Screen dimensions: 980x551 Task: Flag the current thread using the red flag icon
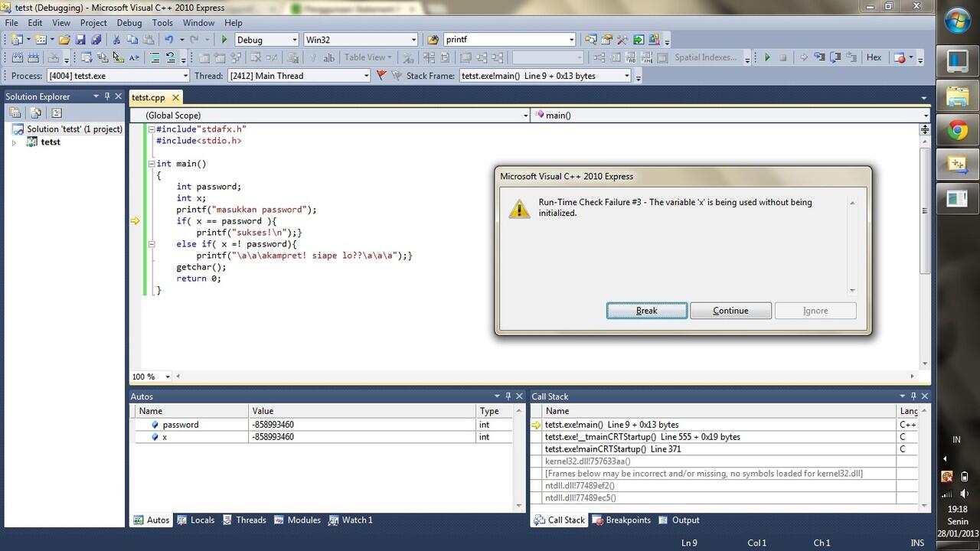point(381,76)
